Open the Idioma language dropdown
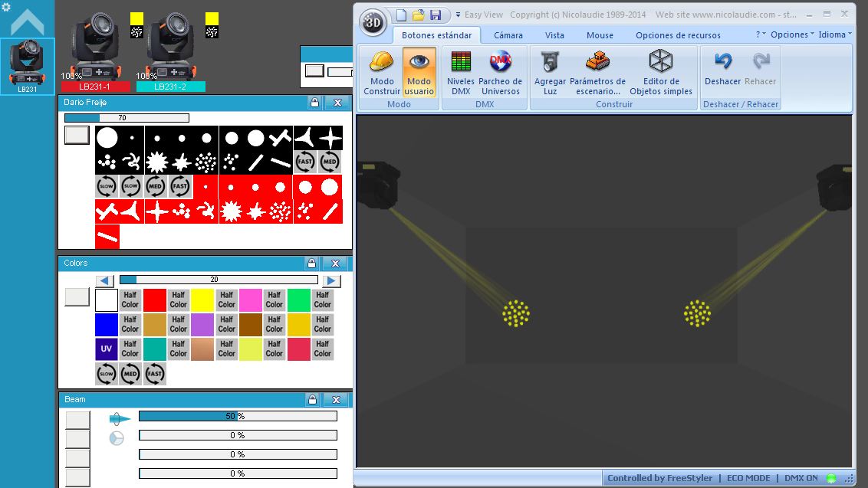 coord(835,34)
